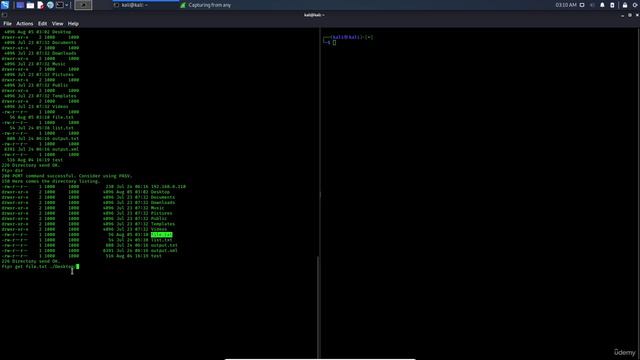The width and height of the screenshot is (640, 360).
Task: Expand the terminal launcher dropdown arrow
Action: coord(67,5)
